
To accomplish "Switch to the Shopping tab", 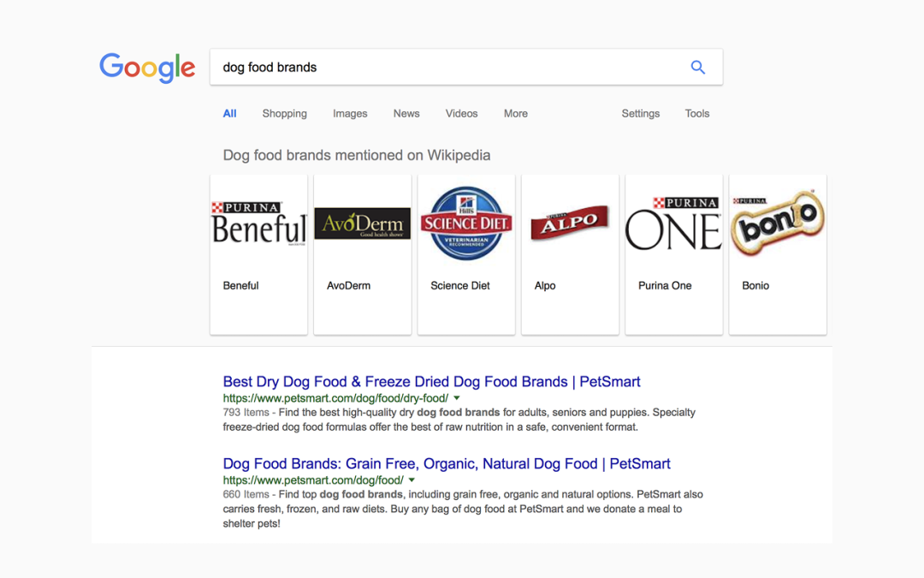I will pyautogui.click(x=285, y=113).
